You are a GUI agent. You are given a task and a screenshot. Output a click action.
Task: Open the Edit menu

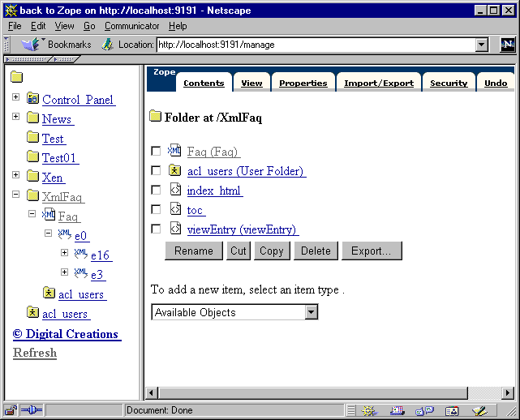[x=38, y=26]
